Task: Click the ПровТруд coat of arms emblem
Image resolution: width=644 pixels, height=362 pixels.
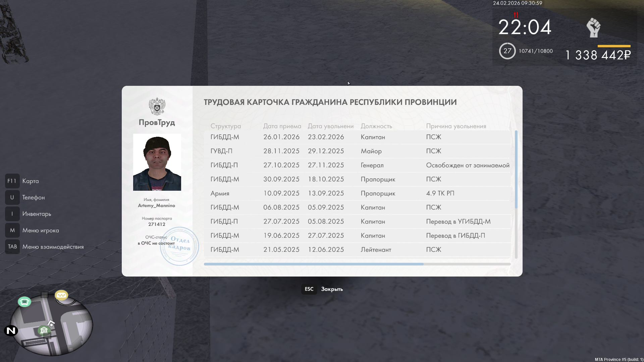Action: (x=157, y=107)
